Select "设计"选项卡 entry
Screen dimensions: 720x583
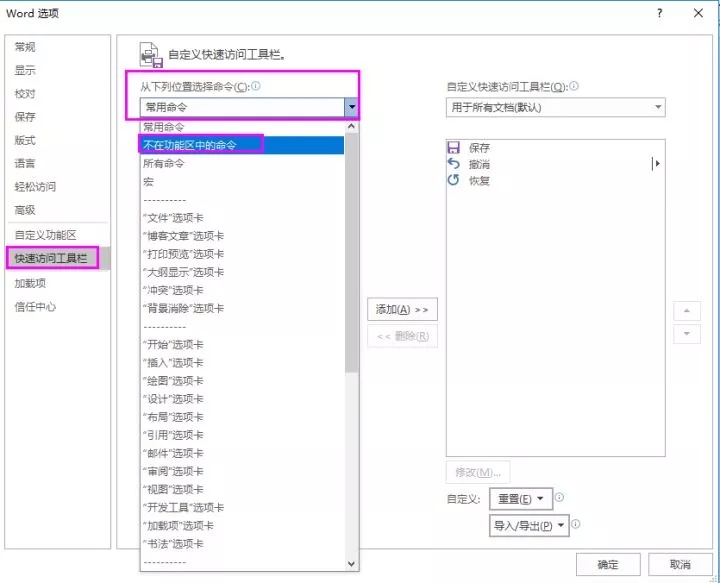(242, 399)
